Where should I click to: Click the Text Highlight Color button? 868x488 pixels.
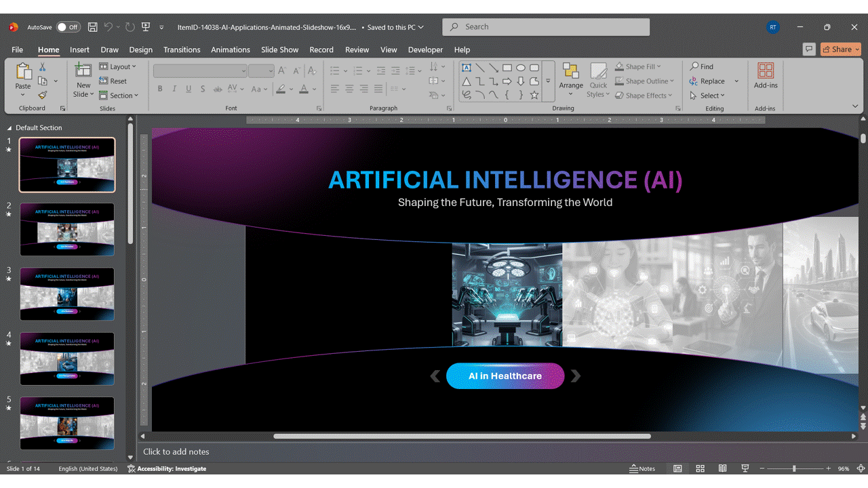[281, 89]
